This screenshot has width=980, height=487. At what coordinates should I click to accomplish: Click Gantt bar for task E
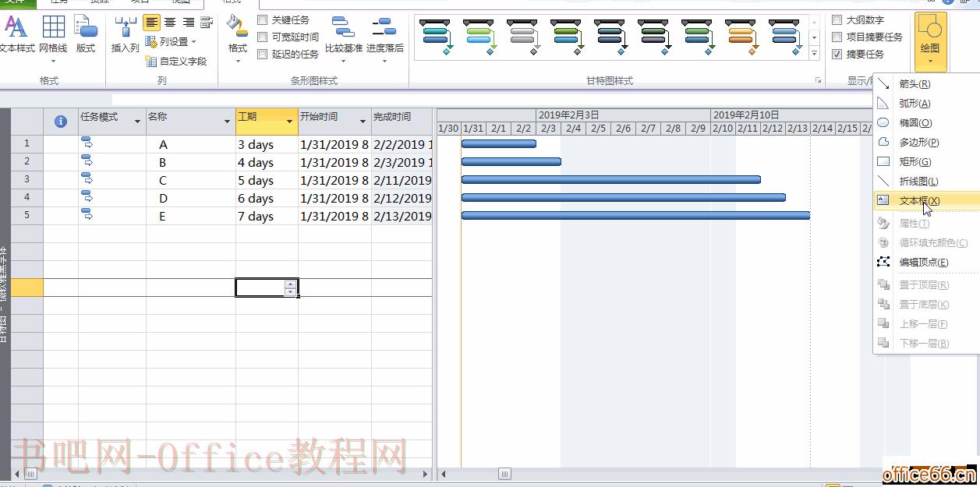[635, 215]
